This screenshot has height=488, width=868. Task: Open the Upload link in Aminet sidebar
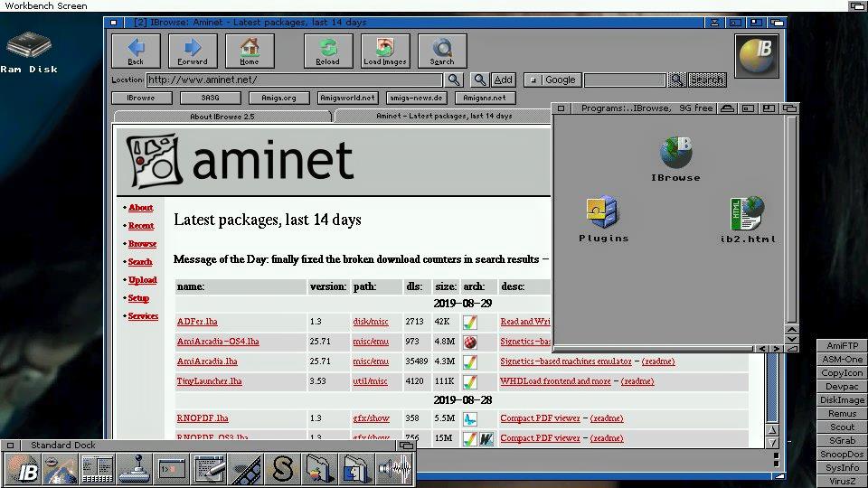pyautogui.click(x=142, y=280)
